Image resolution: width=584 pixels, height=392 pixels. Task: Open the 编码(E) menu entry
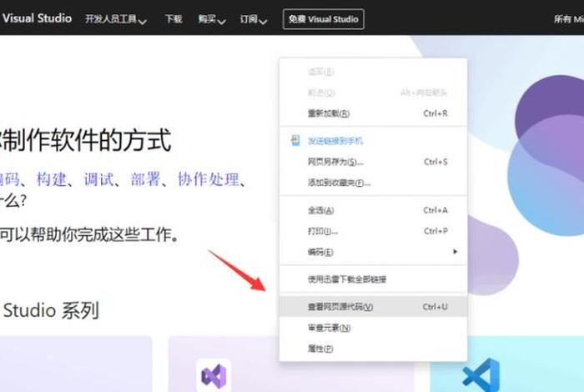373,252
